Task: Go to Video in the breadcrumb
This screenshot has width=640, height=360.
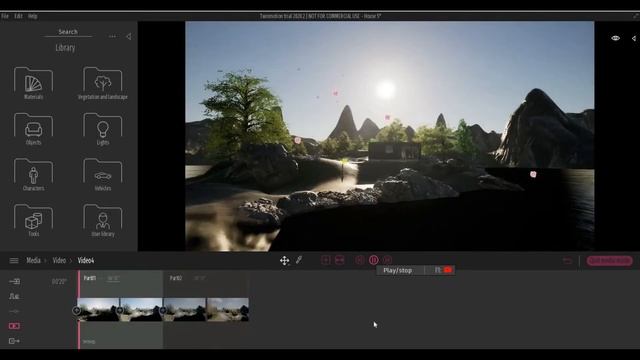Action: 59,260
